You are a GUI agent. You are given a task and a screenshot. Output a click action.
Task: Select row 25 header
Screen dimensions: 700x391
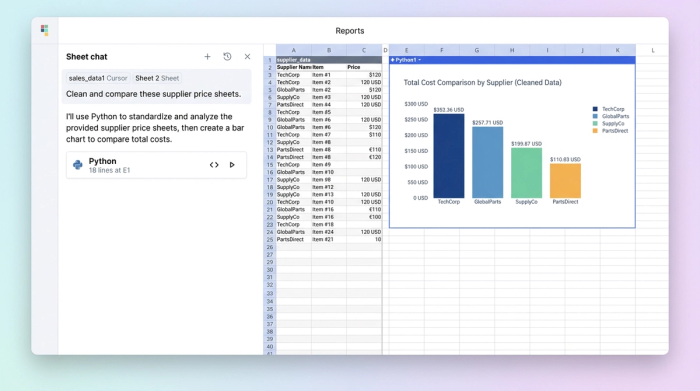pyautogui.click(x=270, y=240)
